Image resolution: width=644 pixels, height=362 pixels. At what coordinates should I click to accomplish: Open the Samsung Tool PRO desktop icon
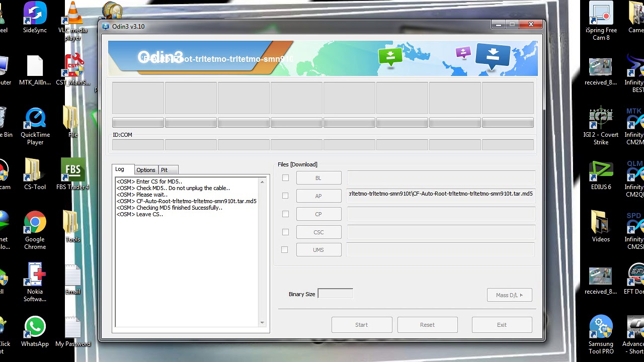pos(601,335)
